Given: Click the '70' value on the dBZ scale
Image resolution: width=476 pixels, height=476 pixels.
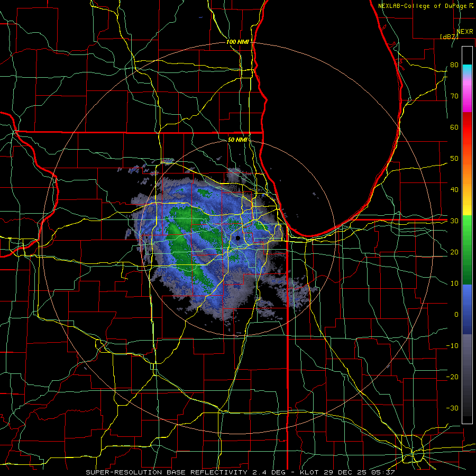Looking at the screenshot, I should (454, 96).
